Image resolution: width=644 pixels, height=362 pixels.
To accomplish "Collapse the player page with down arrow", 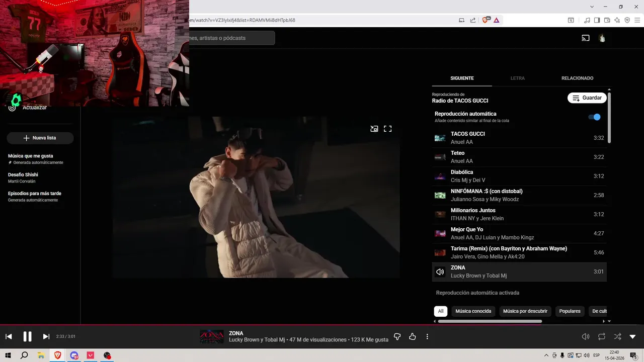I will click(x=632, y=336).
